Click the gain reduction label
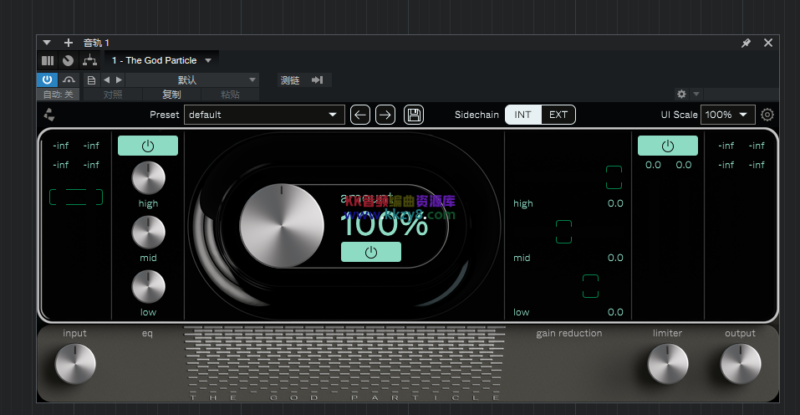This screenshot has height=415, width=800. [569, 333]
